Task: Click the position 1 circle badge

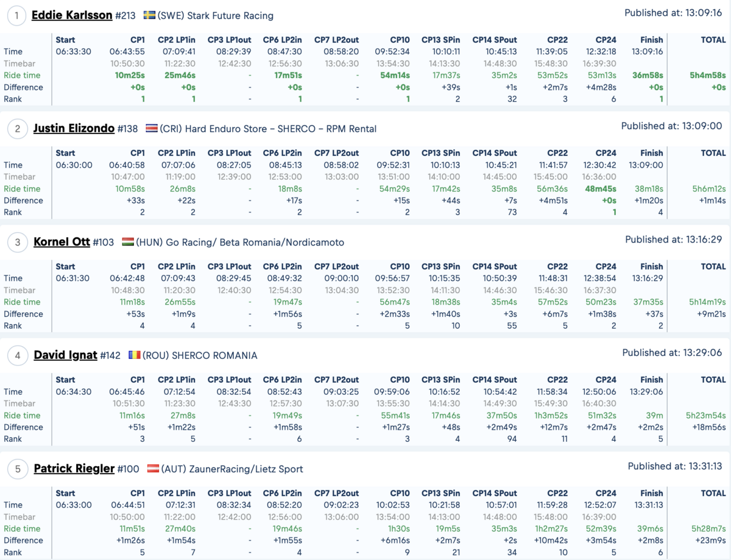Action: click(16, 16)
